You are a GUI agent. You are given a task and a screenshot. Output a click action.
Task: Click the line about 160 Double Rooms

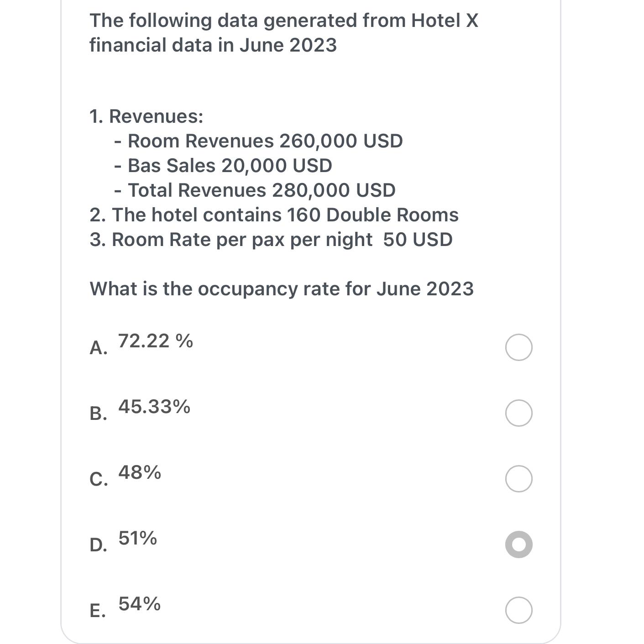[274, 215]
